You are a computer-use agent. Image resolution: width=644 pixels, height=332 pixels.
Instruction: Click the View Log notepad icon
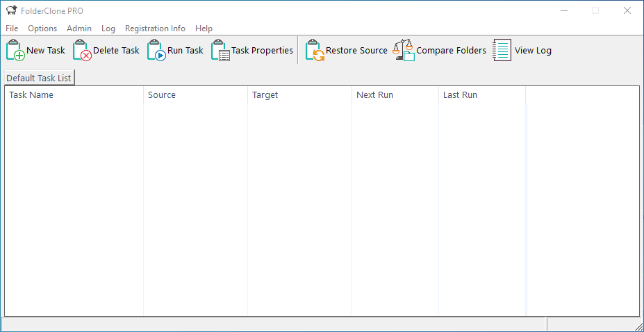[x=502, y=51]
